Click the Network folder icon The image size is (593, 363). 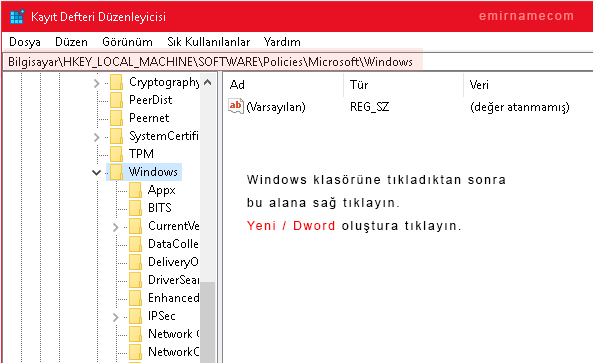135,334
